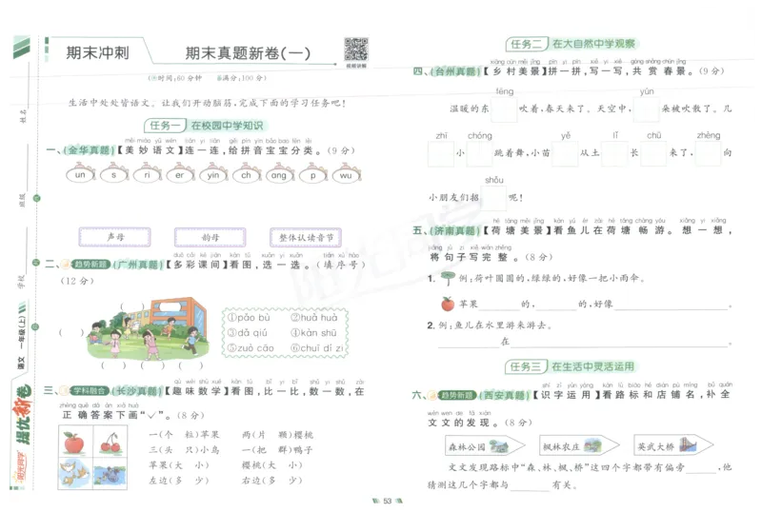Click the 任务一 section header

204,126
